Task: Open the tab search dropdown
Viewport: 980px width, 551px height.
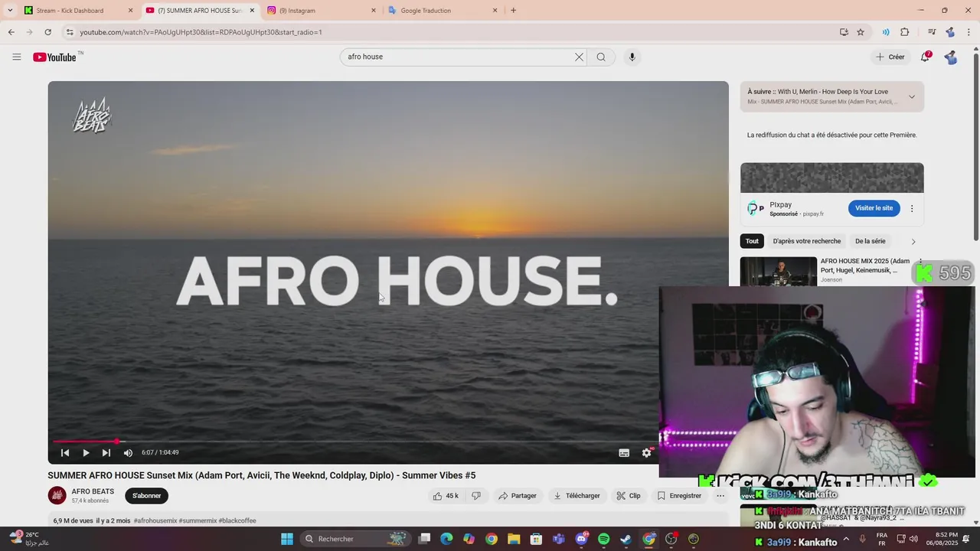Action: point(10,11)
